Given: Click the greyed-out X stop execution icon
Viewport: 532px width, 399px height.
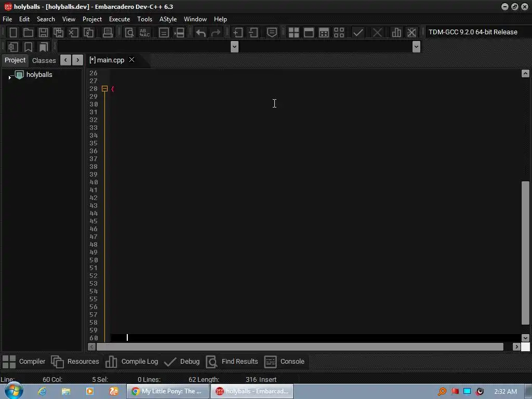Looking at the screenshot, I should click(377, 33).
